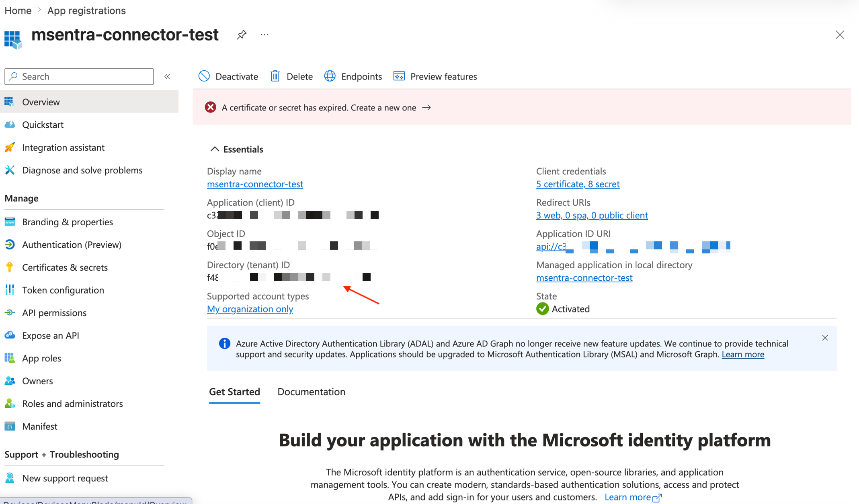Switch to the Get Started tab

[234, 392]
